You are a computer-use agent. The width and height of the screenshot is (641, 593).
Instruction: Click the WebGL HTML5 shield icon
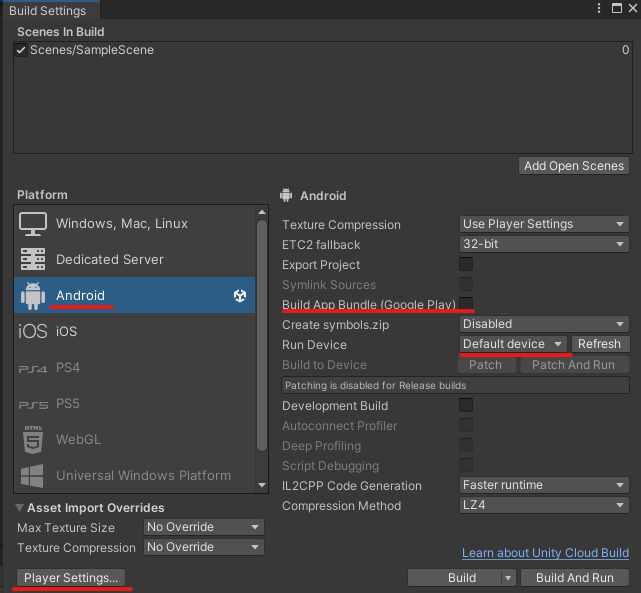(33, 440)
